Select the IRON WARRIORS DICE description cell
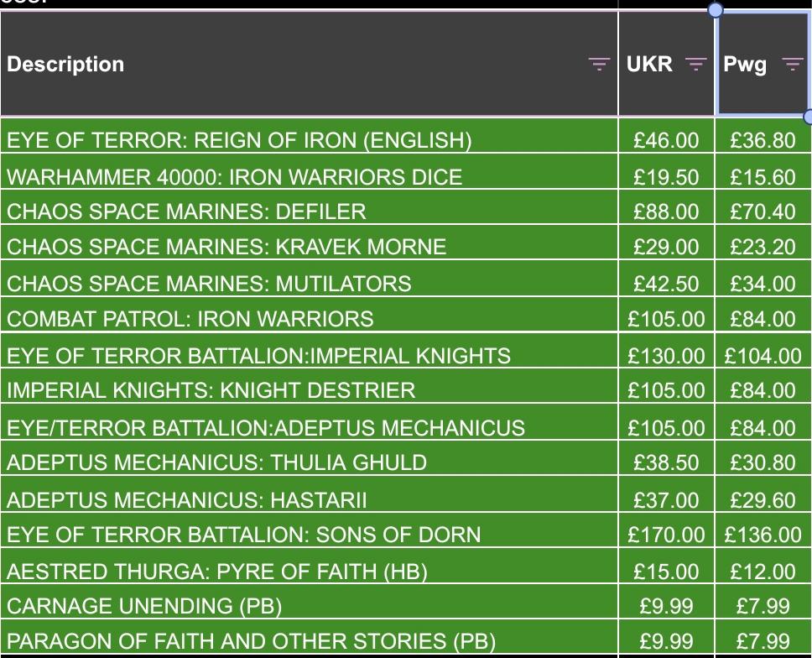This screenshot has width=812, height=658. [234, 177]
